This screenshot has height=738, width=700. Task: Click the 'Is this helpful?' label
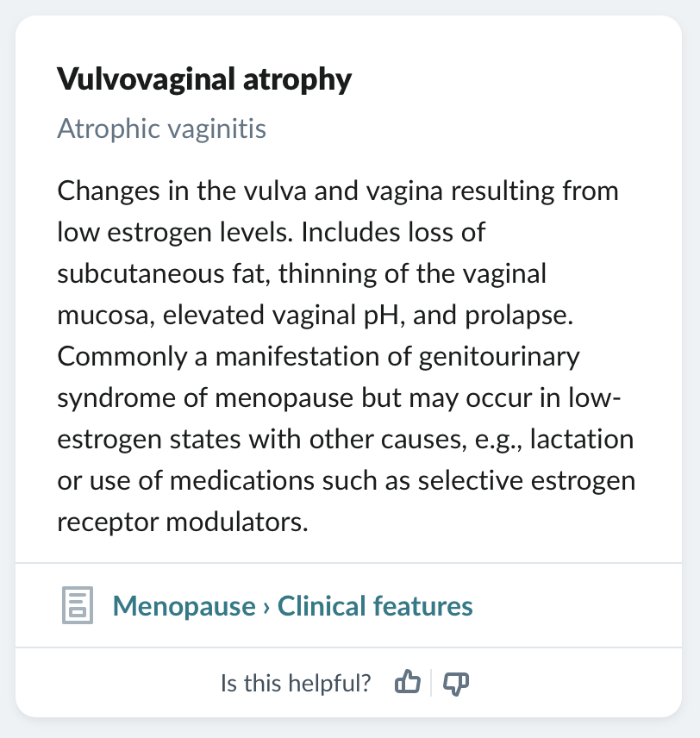296,683
